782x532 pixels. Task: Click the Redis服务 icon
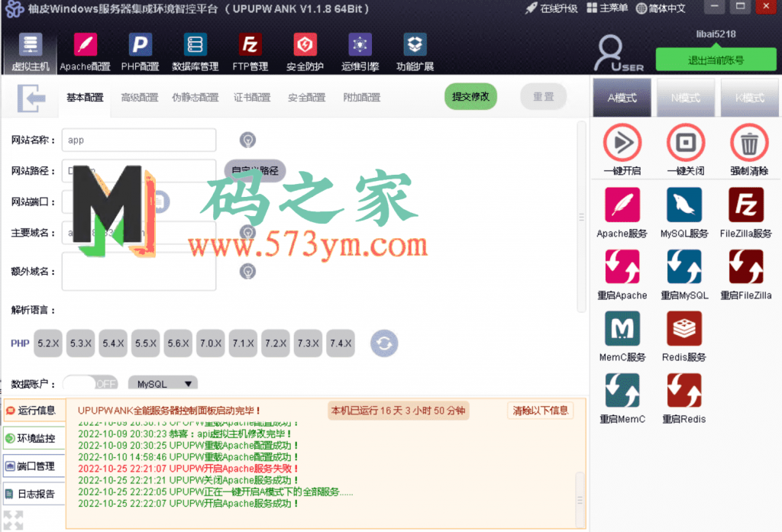683,328
